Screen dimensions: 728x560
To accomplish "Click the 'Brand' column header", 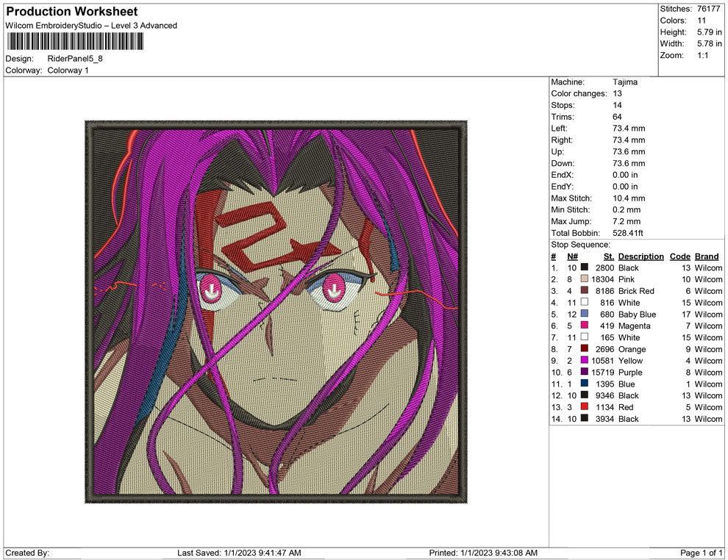I will coord(707,256).
